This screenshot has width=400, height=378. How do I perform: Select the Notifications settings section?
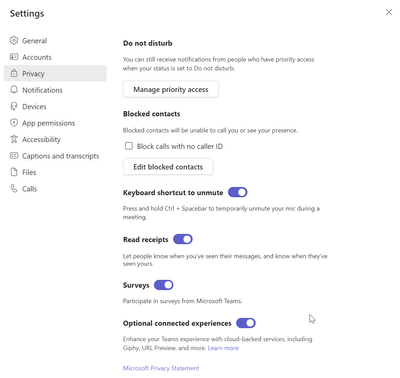55,90
